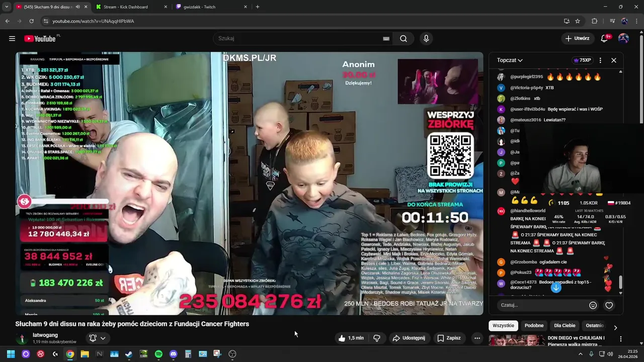Image resolution: width=644 pixels, height=362 pixels.
Task: Share the video via Udostępnij
Action: pos(409,338)
